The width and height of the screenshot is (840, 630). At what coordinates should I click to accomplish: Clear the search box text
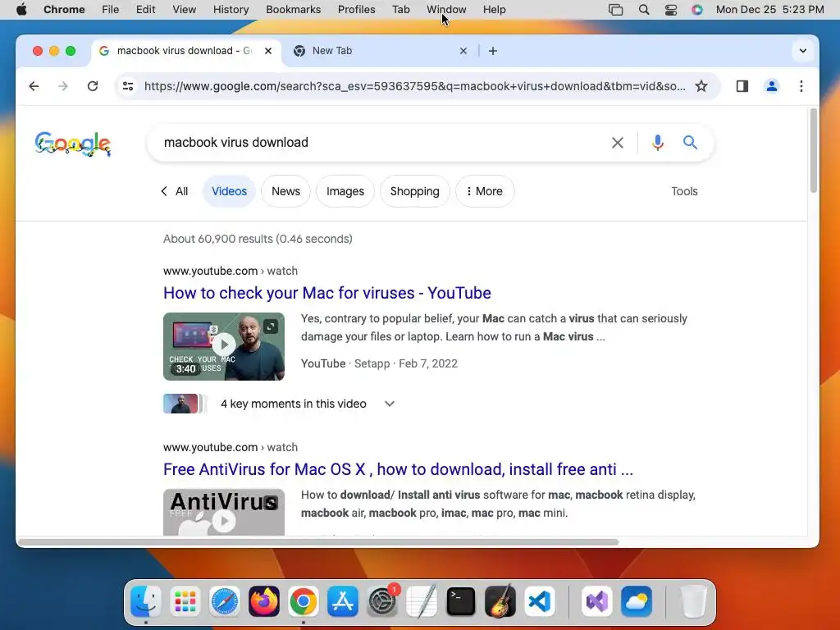[x=617, y=143]
